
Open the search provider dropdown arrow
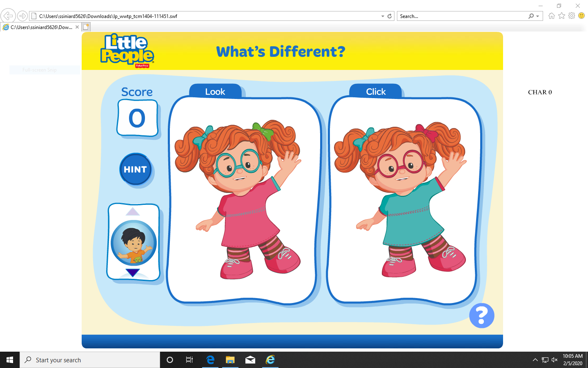click(x=538, y=16)
